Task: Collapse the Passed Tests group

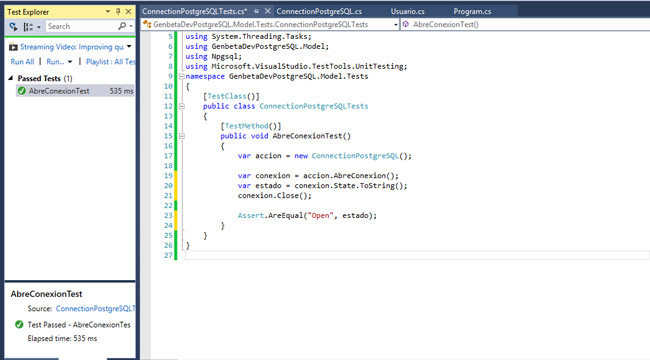Action: pyautogui.click(x=11, y=78)
